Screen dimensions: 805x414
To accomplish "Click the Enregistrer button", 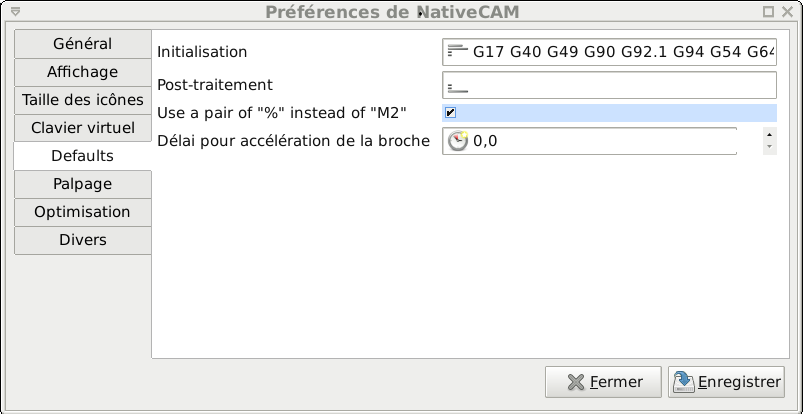I will tap(726, 382).
